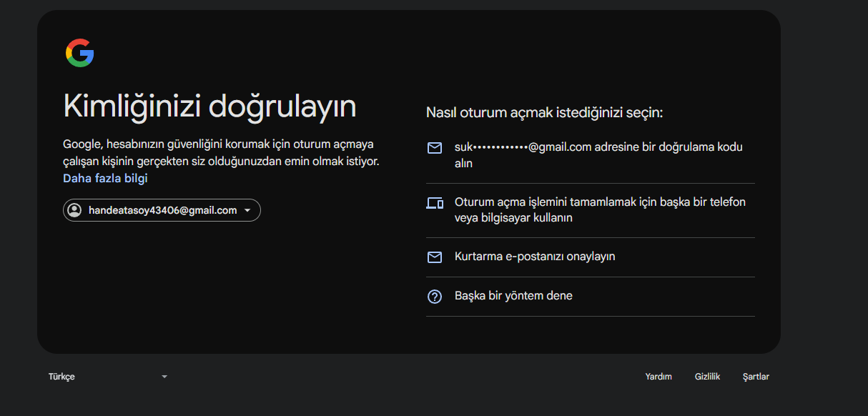Image resolution: width=868 pixels, height=416 pixels.
Task: Open the Türkçe language dropdown
Action: point(109,377)
